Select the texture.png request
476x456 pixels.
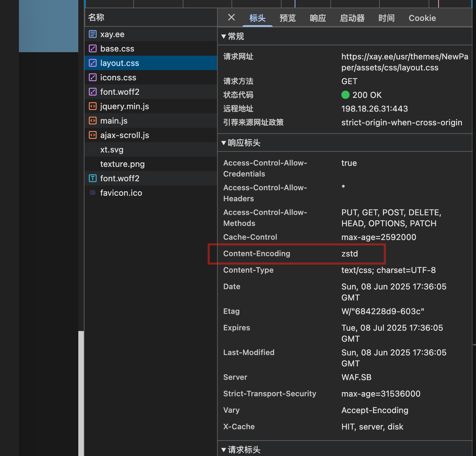(x=151, y=164)
